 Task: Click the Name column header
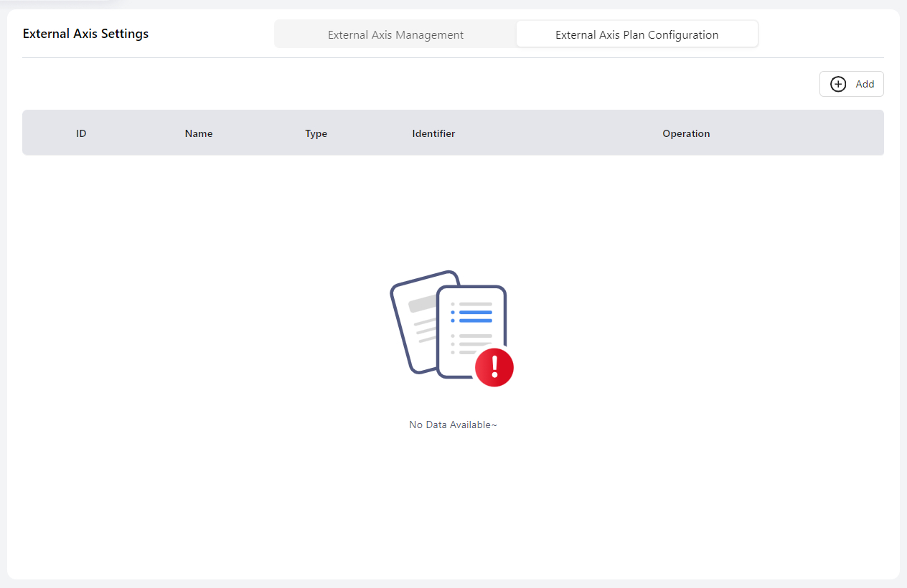199,133
